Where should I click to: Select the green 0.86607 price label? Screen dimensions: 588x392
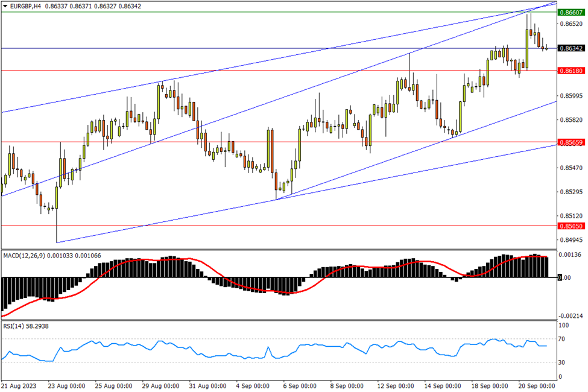click(x=571, y=12)
